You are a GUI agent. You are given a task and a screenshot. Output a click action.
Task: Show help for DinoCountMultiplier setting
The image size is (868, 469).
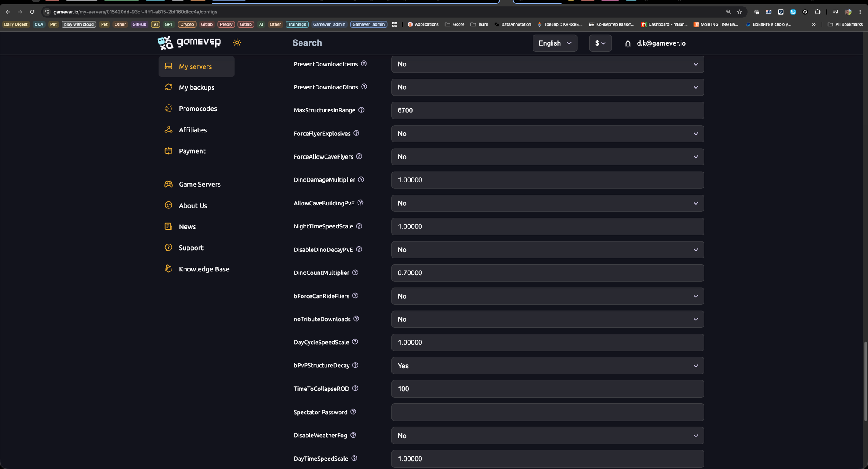click(355, 273)
